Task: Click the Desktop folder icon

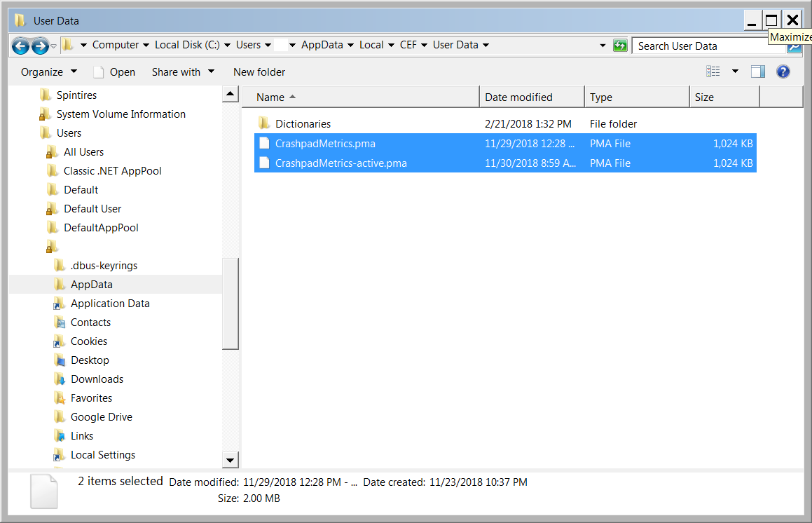Action: [x=60, y=360]
